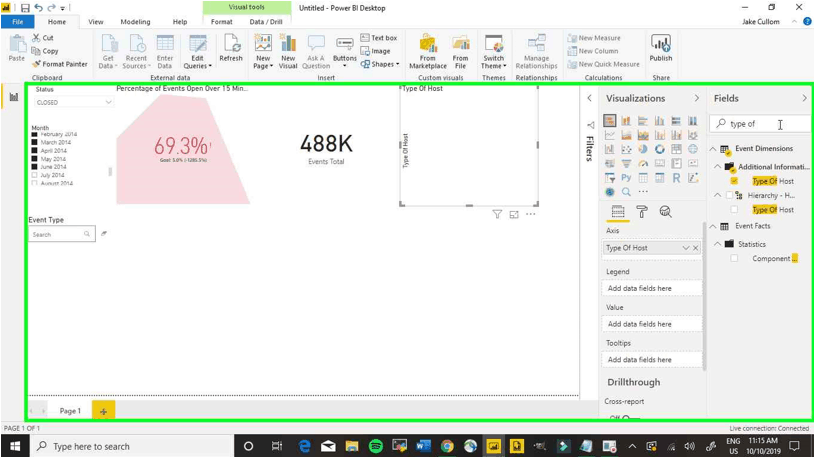Pick the gauge visualization

tap(643, 163)
